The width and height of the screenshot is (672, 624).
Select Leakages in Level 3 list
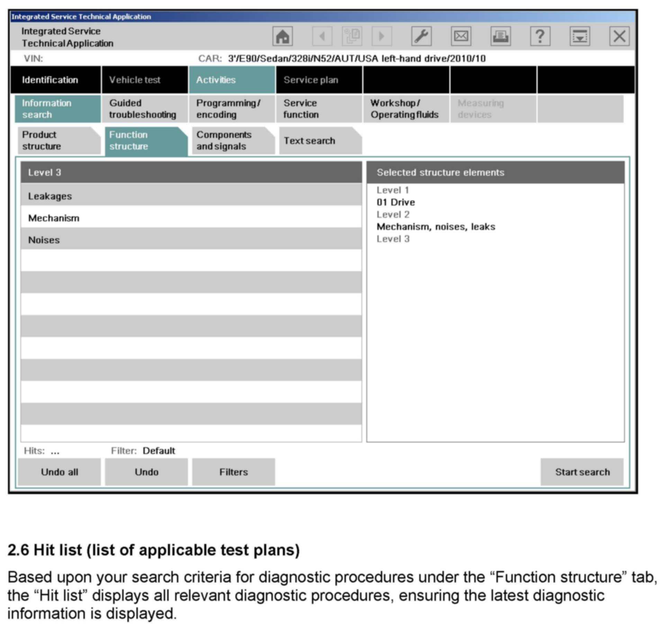[190, 196]
